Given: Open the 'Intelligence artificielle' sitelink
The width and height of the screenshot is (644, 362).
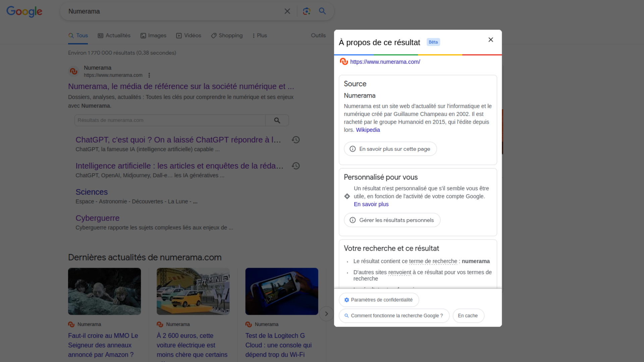Looking at the screenshot, I should pos(179,166).
